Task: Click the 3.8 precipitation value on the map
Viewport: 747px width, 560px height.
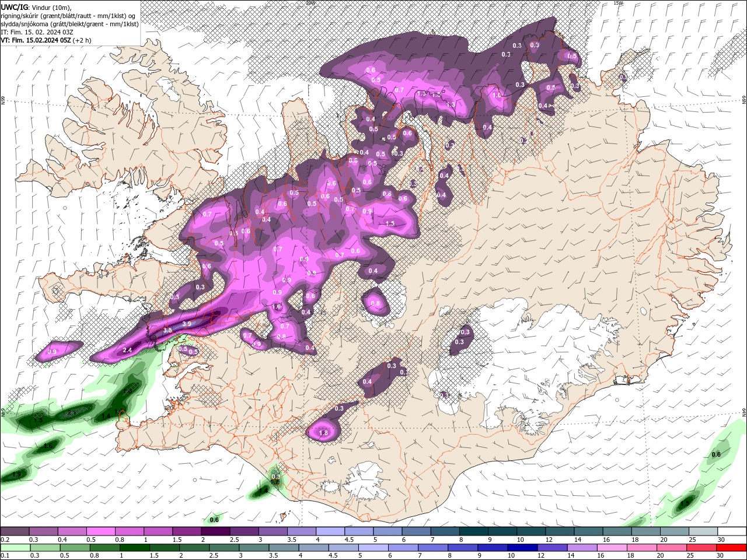Action: click(x=167, y=330)
